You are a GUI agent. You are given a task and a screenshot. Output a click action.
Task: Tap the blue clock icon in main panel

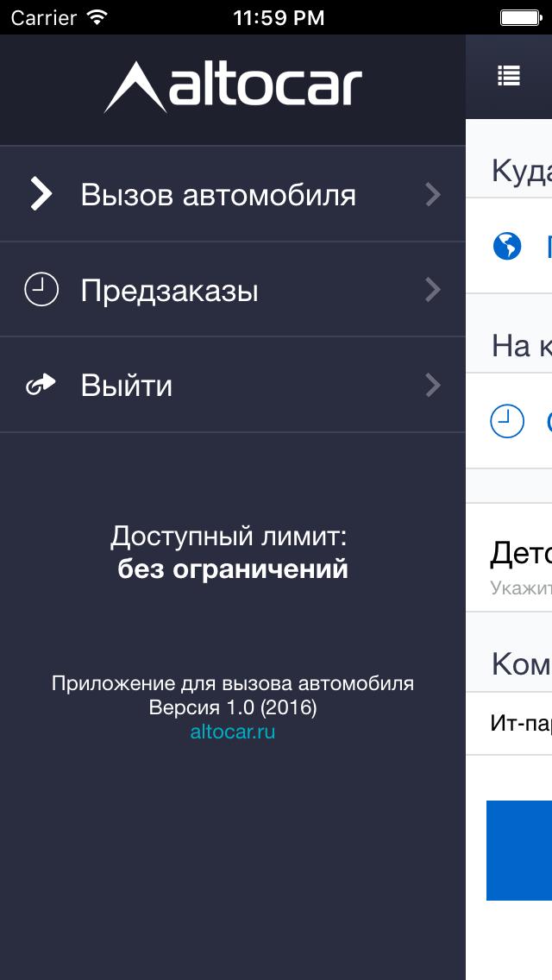tap(507, 422)
